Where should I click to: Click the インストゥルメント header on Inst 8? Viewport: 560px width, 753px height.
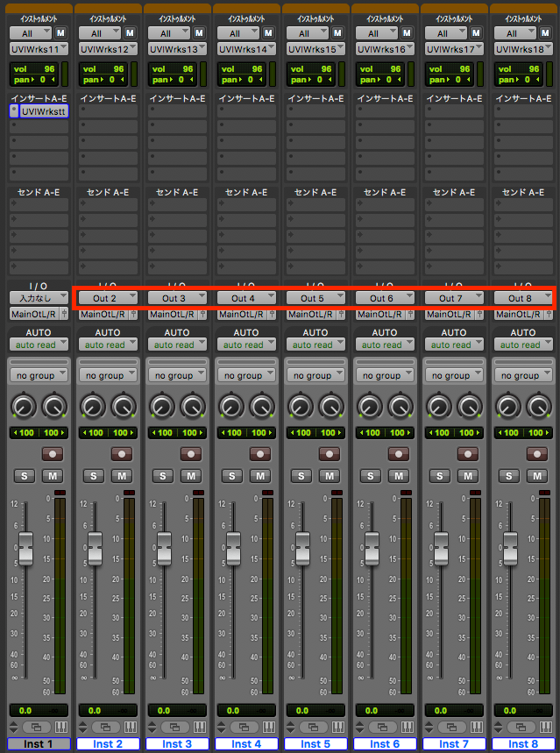click(523, 18)
